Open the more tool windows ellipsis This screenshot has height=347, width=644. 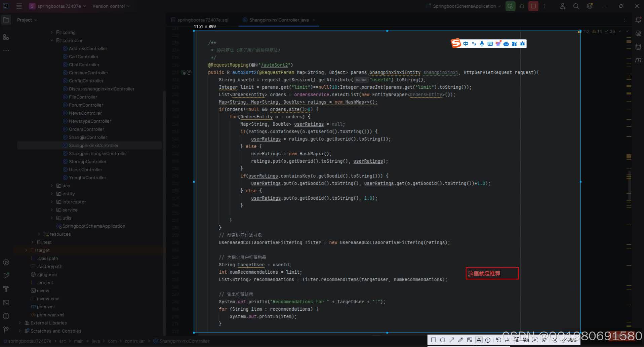[x=6, y=50]
